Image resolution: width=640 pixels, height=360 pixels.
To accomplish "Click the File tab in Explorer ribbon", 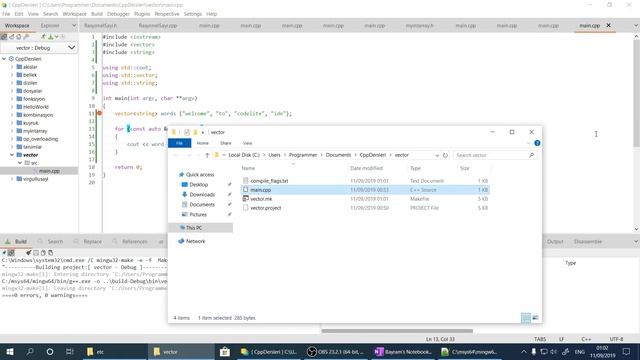I will [179, 143].
